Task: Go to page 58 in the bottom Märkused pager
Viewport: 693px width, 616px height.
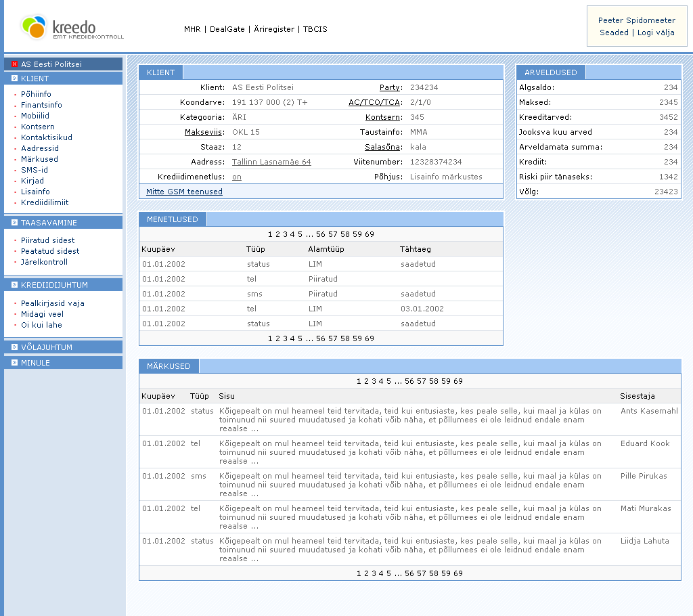Action: (x=434, y=573)
